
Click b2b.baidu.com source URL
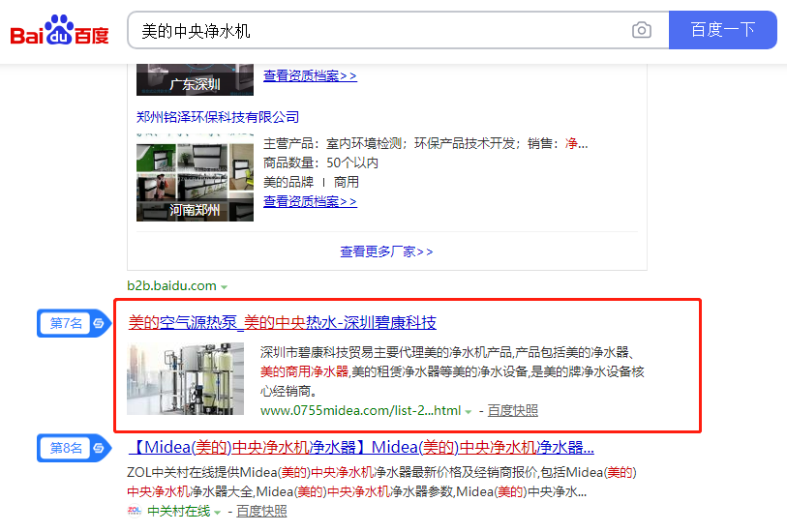[x=171, y=285]
